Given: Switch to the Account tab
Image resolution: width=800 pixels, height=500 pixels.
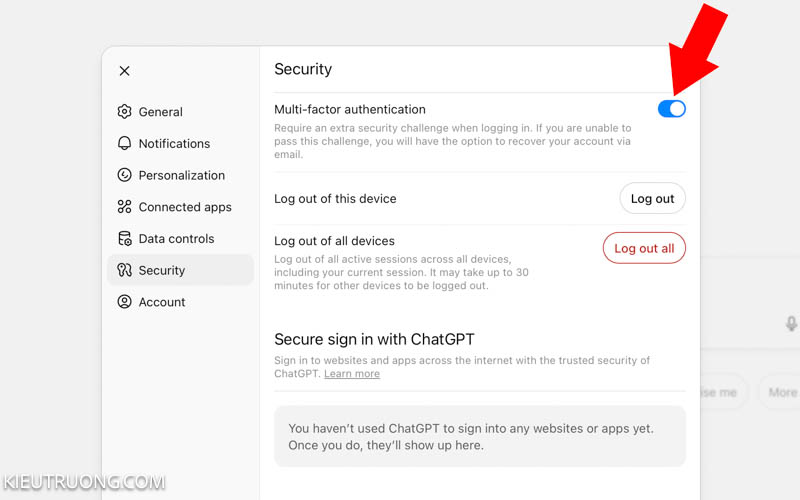Looking at the screenshot, I should [162, 302].
